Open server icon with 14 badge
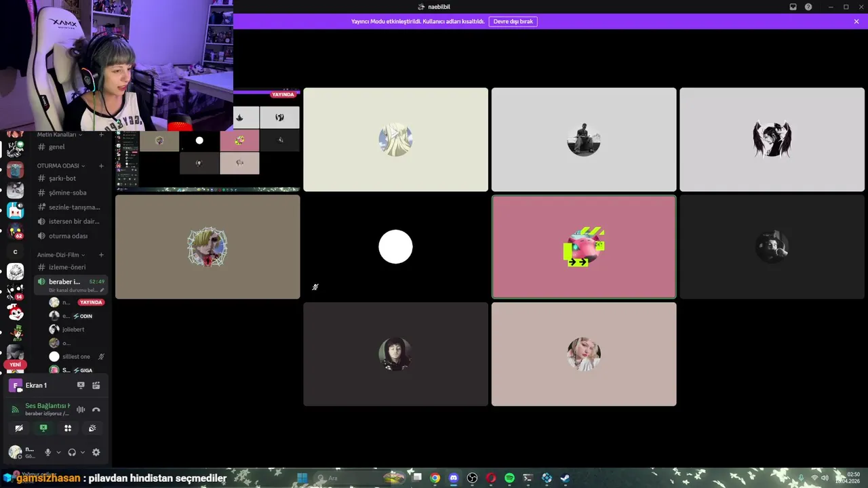Viewport: 868px width, 488px height. (x=15, y=292)
